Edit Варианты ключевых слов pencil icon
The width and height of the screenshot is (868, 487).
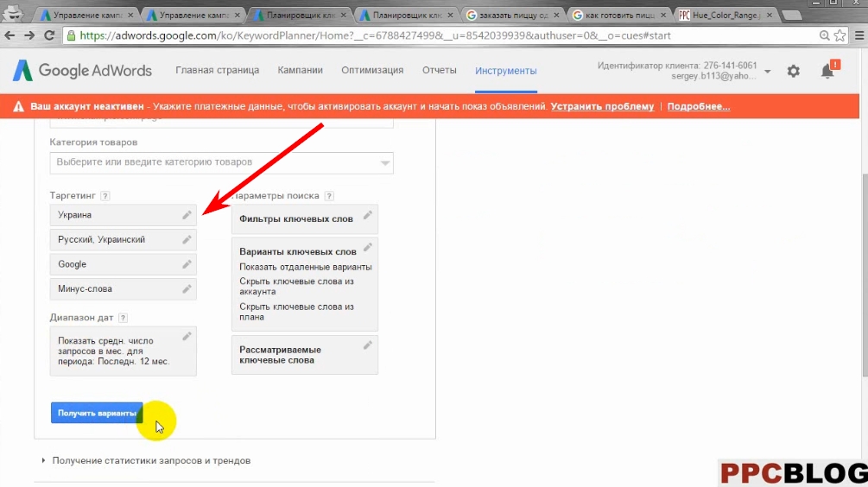[368, 247]
